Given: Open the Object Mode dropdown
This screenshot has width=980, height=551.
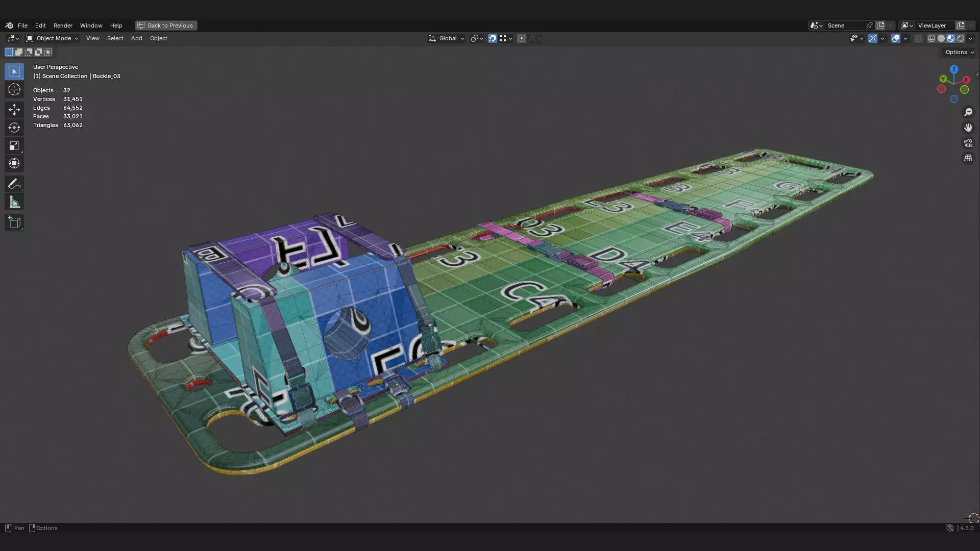Looking at the screenshot, I should coord(53,38).
